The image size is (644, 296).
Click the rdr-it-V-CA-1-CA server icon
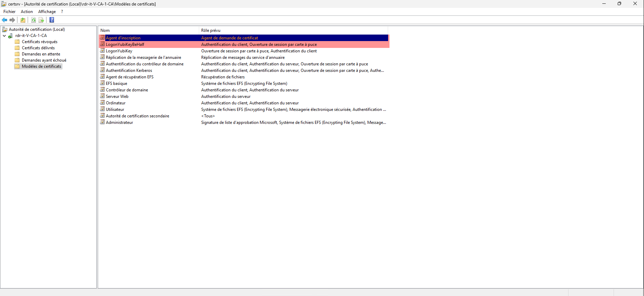coord(11,36)
